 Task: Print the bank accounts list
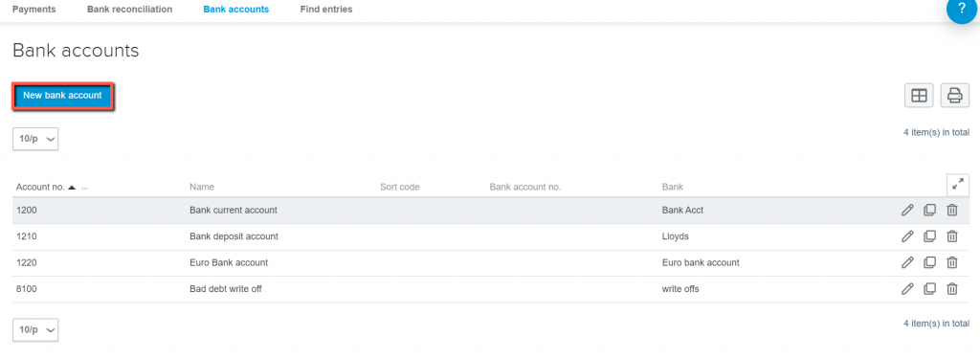(954, 96)
